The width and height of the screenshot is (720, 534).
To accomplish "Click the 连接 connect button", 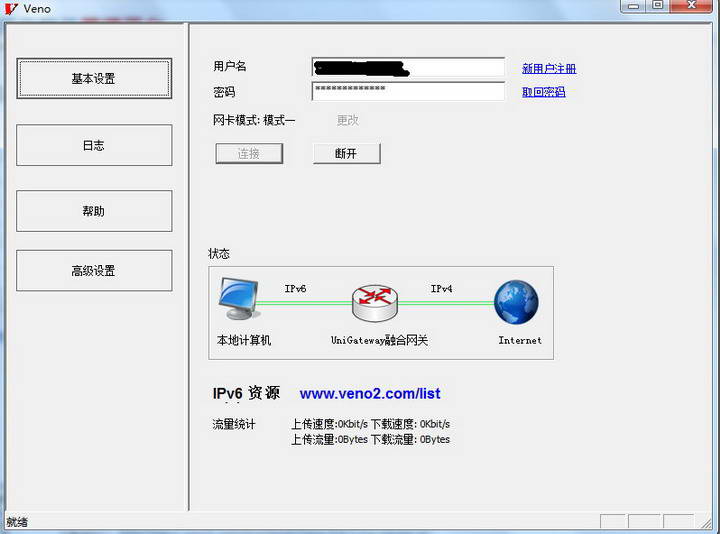I will pos(249,153).
